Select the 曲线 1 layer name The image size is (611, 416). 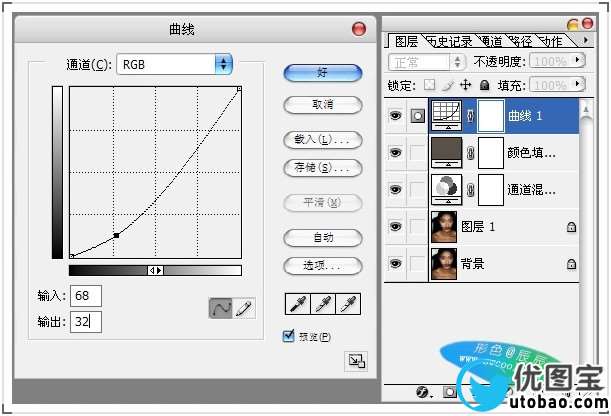(x=525, y=116)
